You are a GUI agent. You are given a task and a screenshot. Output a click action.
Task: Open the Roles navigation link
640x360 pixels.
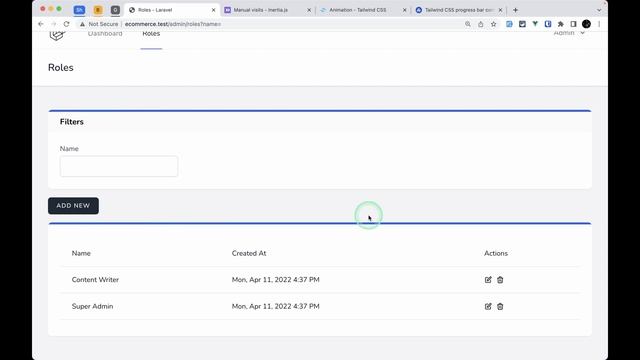pos(151,34)
